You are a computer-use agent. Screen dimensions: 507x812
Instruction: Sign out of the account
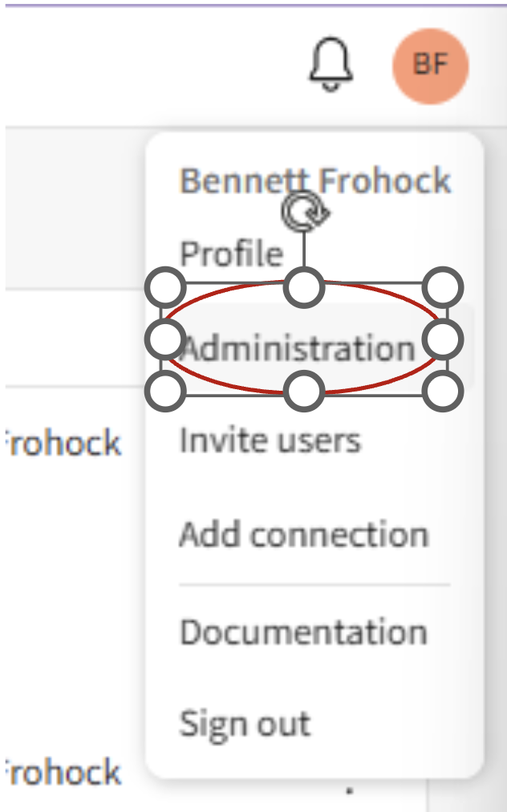point(245,723)
